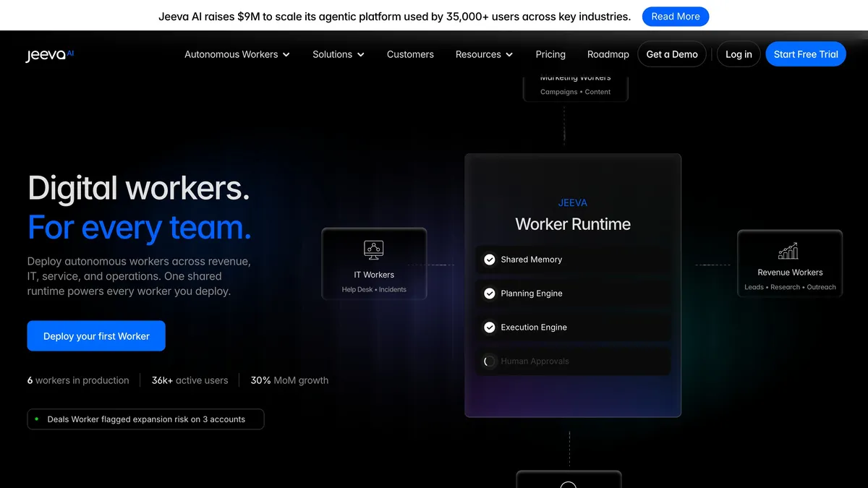Click the "Help Desk • Incidents" subtitle
868x488 pixels.
374,289
